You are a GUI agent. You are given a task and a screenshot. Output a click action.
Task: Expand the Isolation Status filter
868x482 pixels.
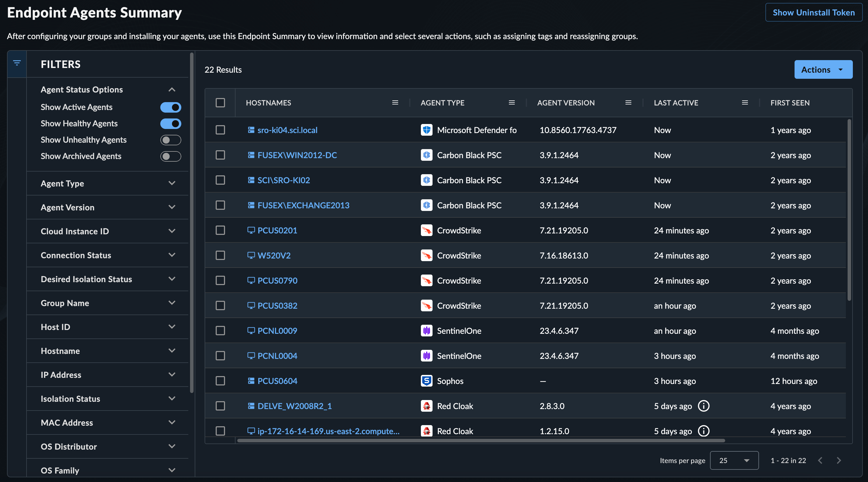pos(172,399)
